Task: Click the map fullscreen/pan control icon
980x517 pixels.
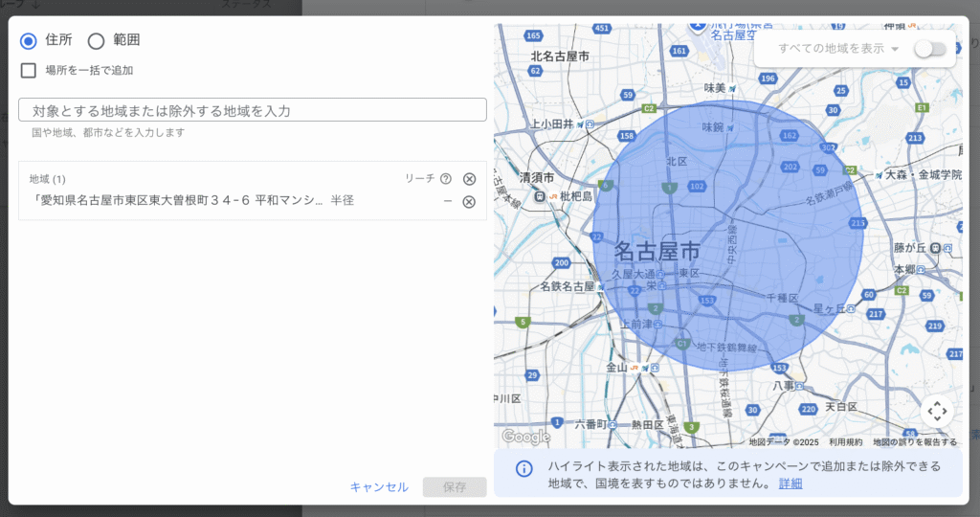Action: [937, 412]
